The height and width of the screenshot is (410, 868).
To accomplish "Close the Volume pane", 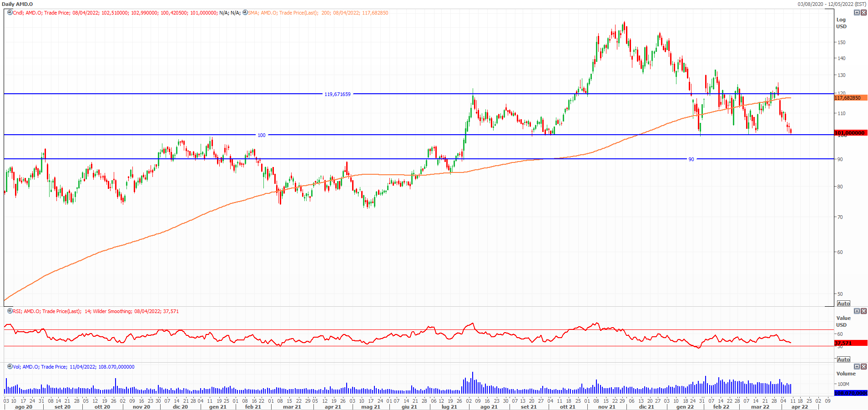I will [x=863, y=367].
